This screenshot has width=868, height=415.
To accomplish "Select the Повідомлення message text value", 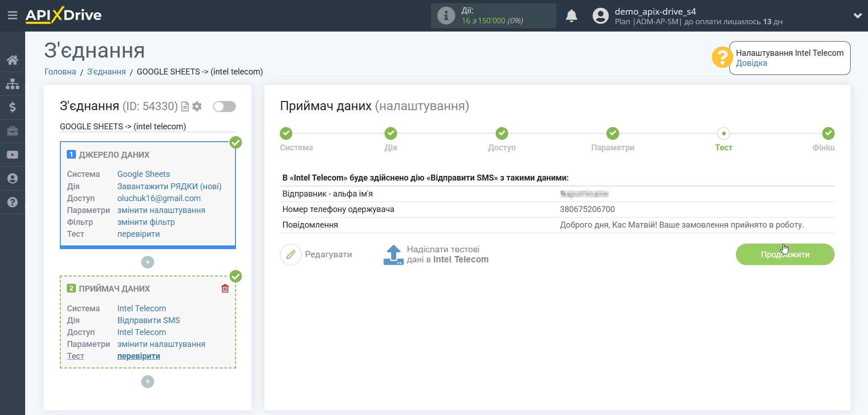I will tap(681, 225).
